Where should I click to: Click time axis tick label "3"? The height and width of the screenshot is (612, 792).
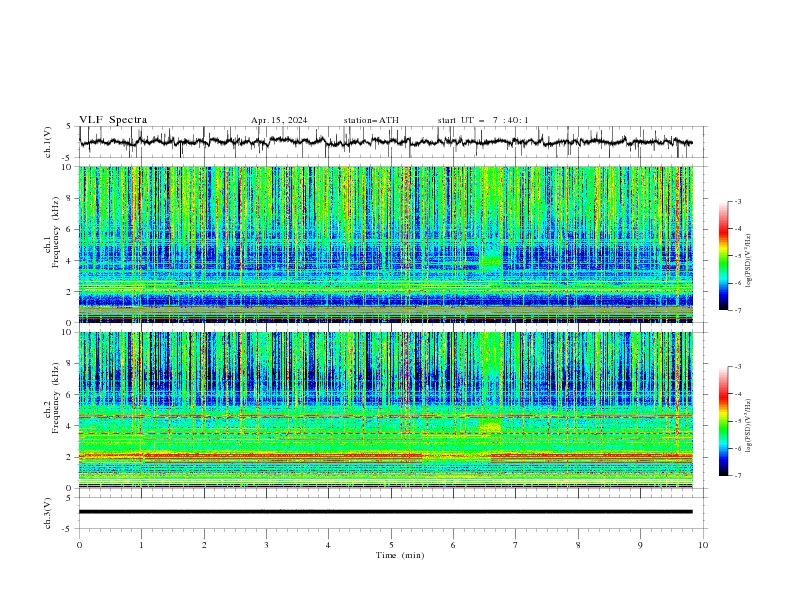[266, 545]
